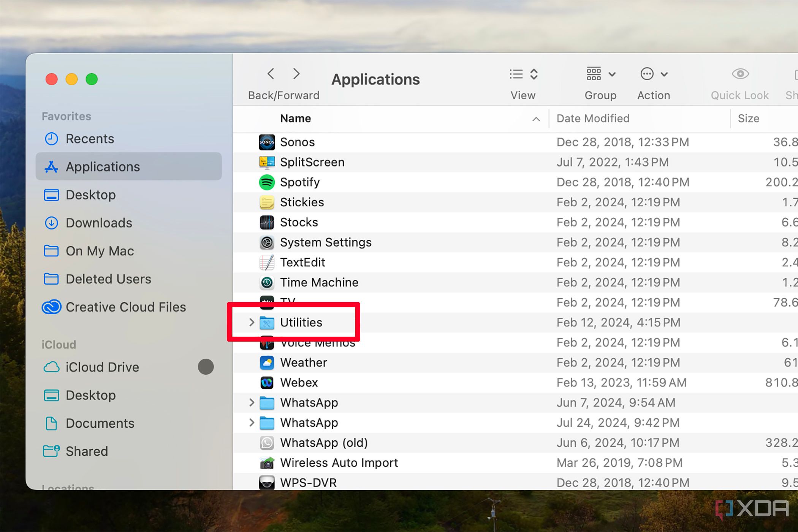Viewport: 798px width, 532px height.
Task: Expand the Utilities folder disclosure arrow
Action: (x=251, y=323)
